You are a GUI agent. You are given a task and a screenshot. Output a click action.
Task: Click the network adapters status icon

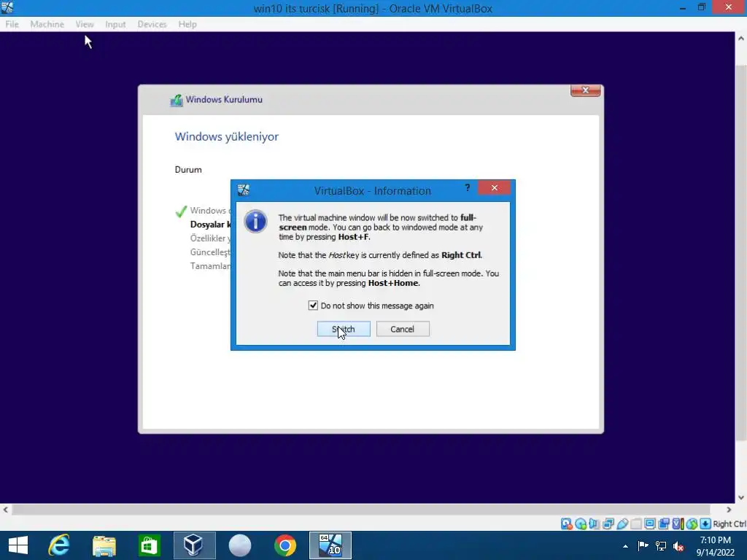608,524
